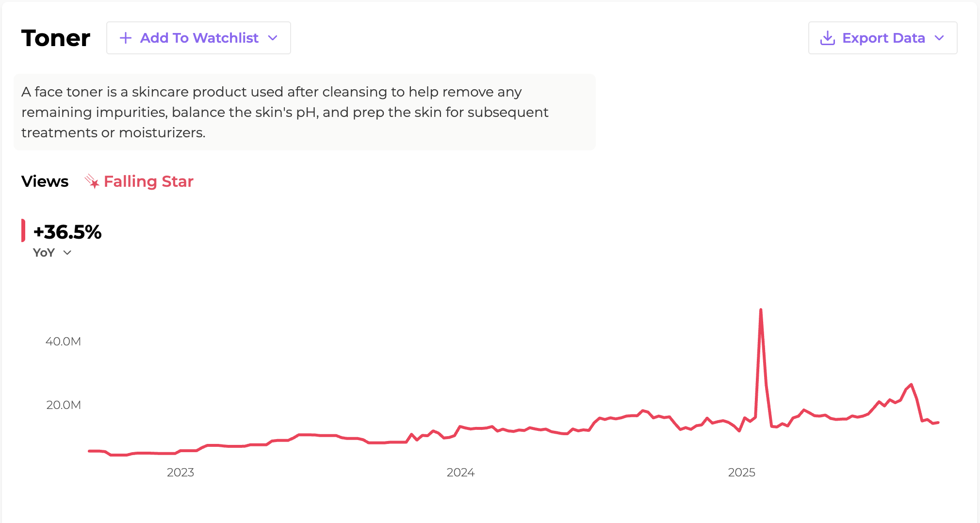The height and width of the screenshot is (523, 980).
Task: Click the Export Data button label
Action: [883, 38]
